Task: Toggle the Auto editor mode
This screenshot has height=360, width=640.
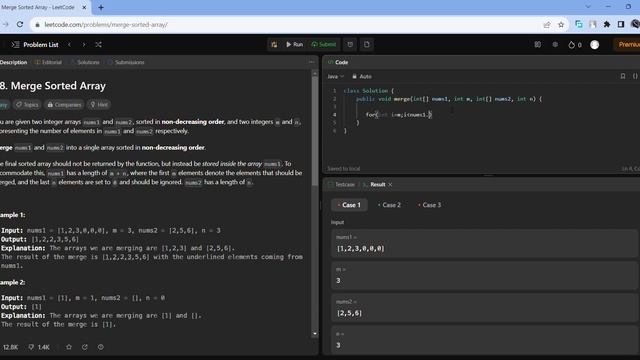Action: click(x=362, y=76)
